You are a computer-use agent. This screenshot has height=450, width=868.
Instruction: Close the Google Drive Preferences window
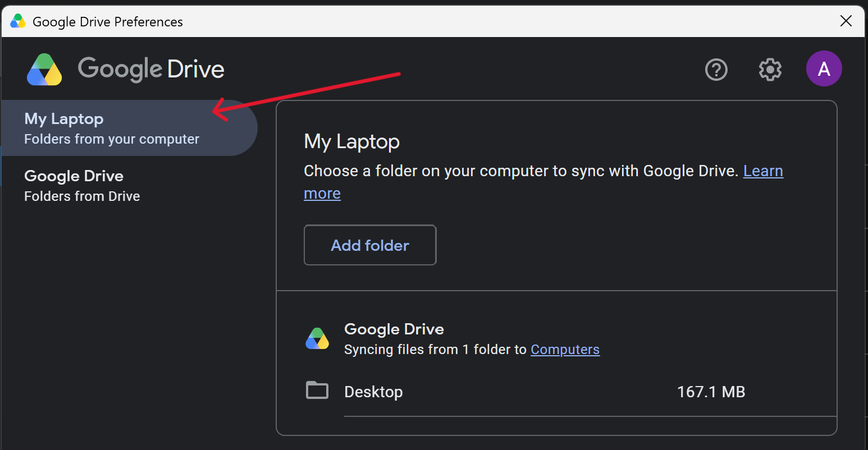click(x=846, y=21)
